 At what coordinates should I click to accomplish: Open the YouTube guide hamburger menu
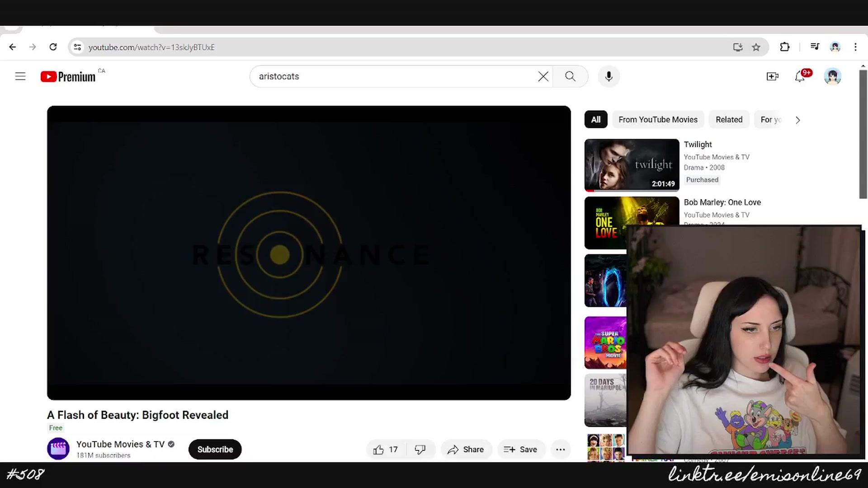click(x=20, y=76)
